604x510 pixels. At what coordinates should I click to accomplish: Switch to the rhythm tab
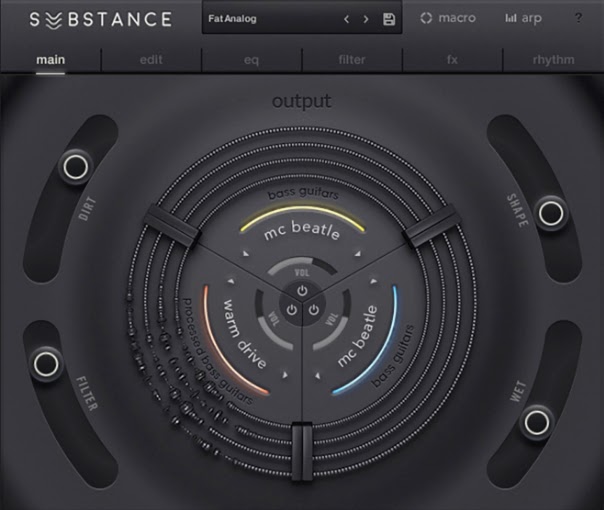[554, 60]
